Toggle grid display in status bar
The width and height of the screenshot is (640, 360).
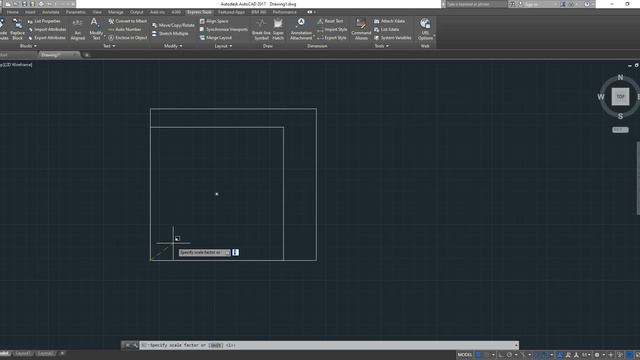pos(478,355)
